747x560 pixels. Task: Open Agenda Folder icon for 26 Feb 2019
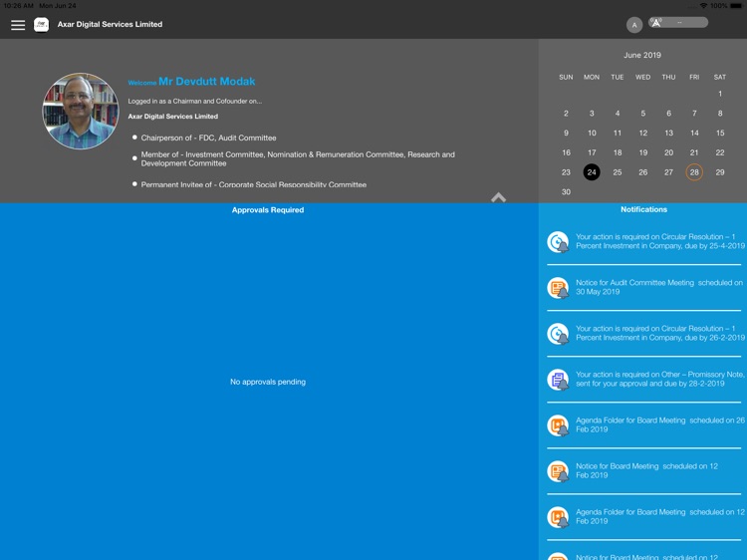coord(558,425)
